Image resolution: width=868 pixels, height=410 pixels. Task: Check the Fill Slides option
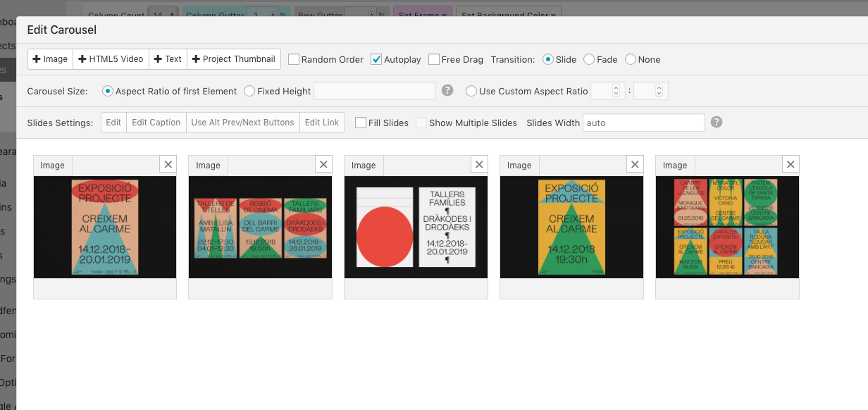tap(361, 123)
